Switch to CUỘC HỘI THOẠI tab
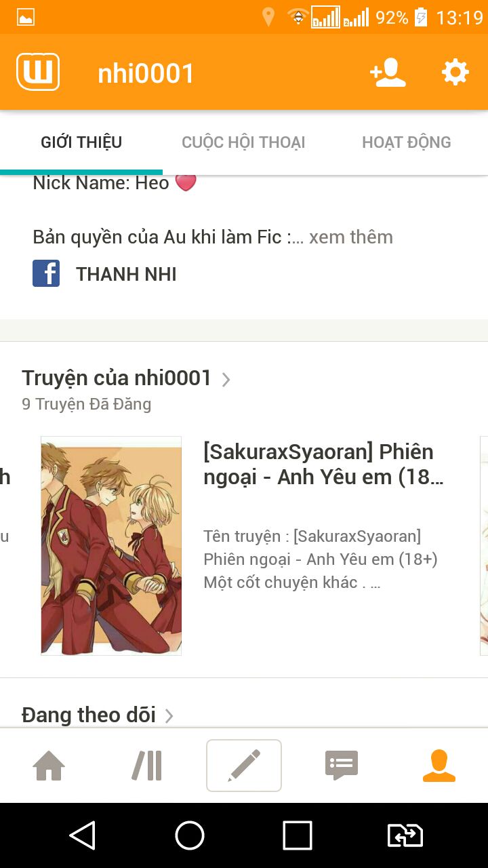Screen dimensions: 488x868 click(x=243, y=142)
